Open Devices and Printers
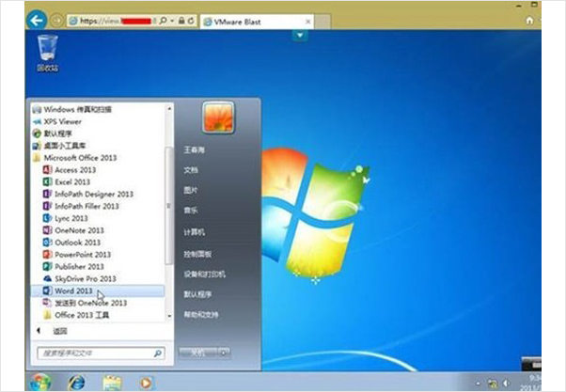 204,274
